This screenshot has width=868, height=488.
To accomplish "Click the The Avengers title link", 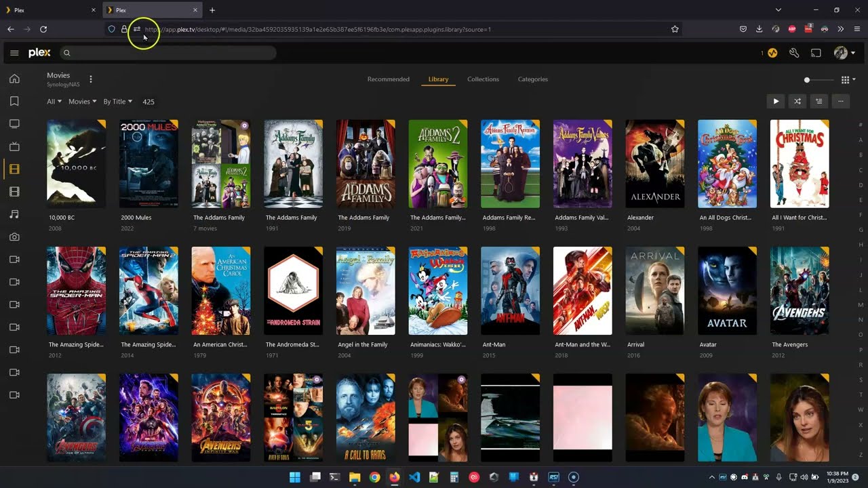I will tap(790, 344).
